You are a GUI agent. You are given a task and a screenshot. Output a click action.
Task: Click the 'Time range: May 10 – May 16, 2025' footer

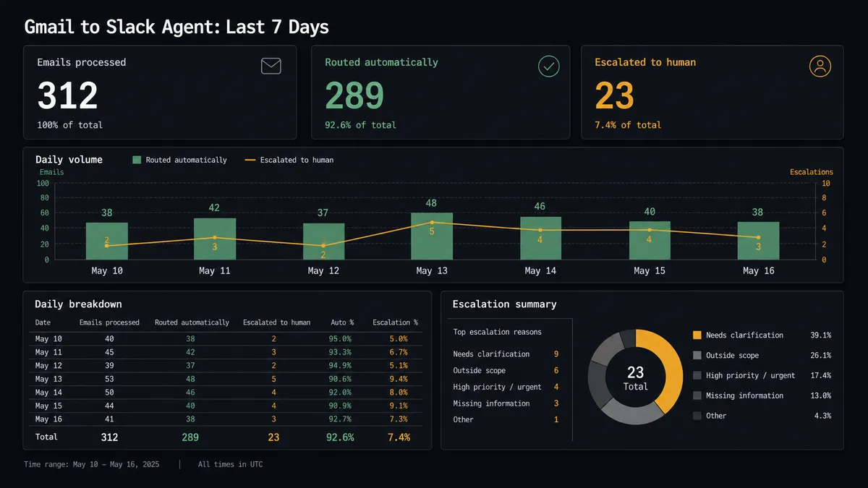point(91,464)
